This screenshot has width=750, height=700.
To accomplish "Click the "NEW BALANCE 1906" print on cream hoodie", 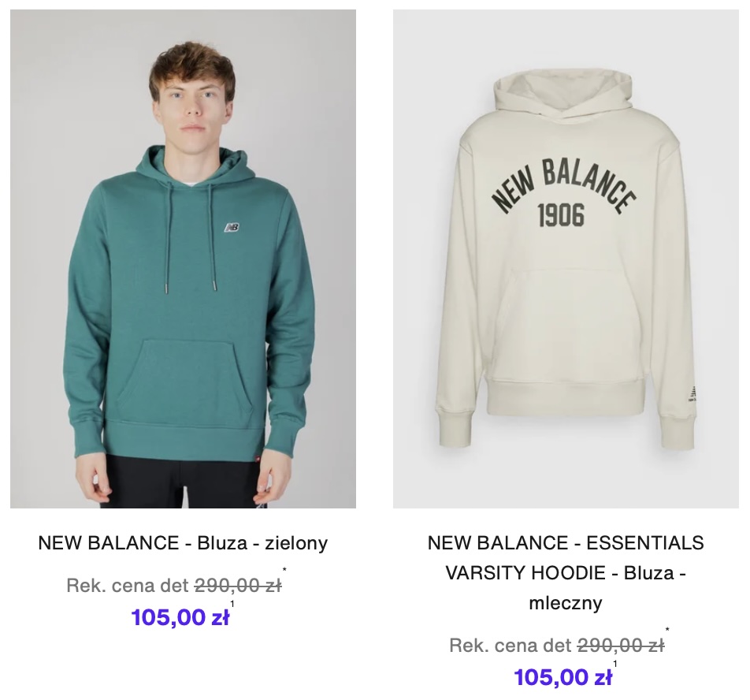I will point(563,193).
